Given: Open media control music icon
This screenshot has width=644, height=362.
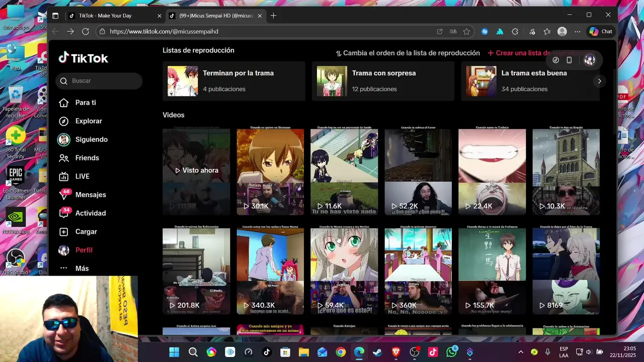Looking at the screenshot, I should pyautogui.click(x=532, y=31).
